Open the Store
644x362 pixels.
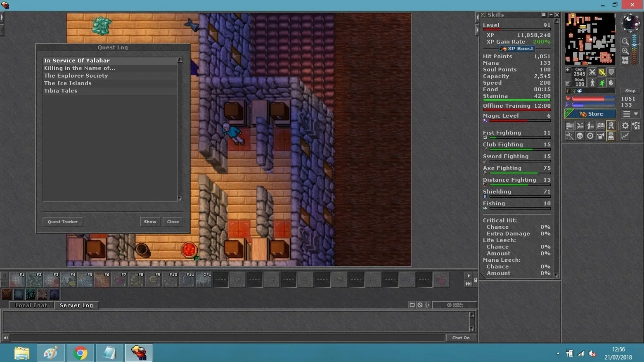point(590,114)
